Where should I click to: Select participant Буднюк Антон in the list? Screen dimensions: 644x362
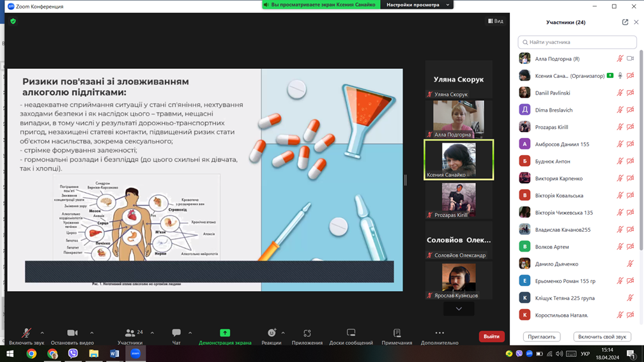(577, 162)
